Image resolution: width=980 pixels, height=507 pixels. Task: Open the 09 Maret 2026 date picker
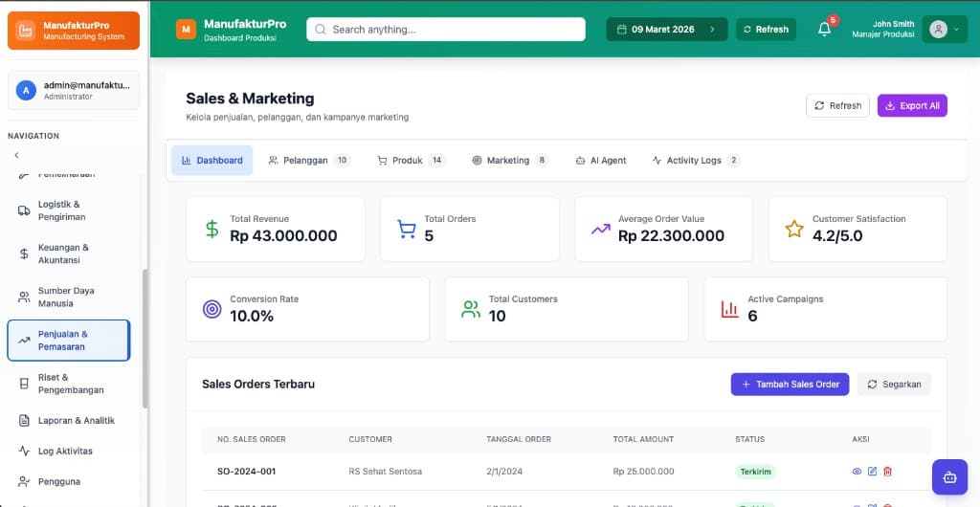click(666, 30)
